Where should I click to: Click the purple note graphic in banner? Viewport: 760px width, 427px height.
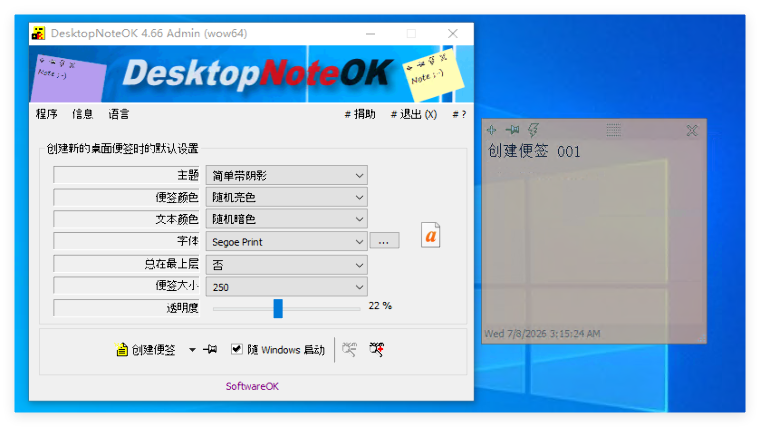[x=69, y=78]
